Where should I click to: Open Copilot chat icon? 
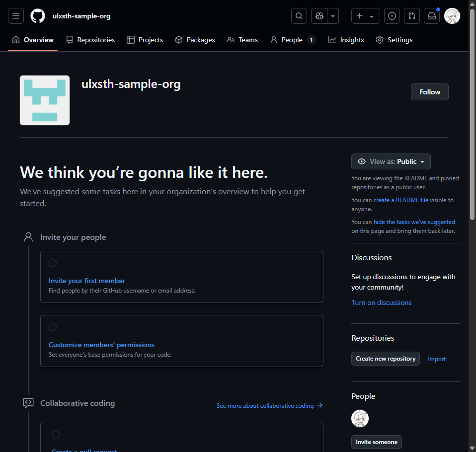(x=319, y=16)
